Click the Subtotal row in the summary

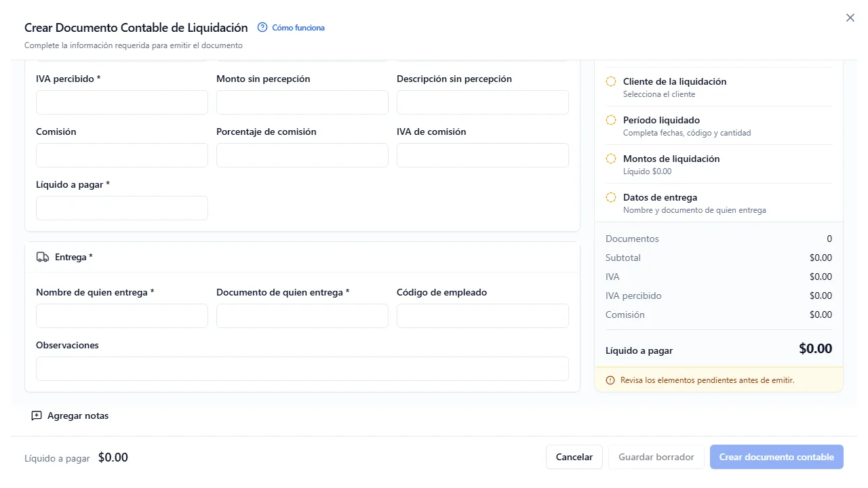point(719,258)
